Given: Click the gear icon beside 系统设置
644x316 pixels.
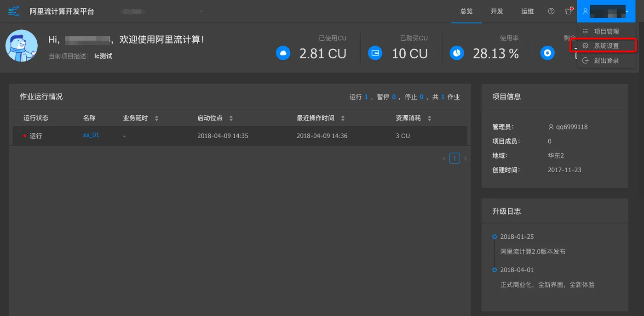Looking at the screenshot, I should pyautogui.click(x=586, y=46).
